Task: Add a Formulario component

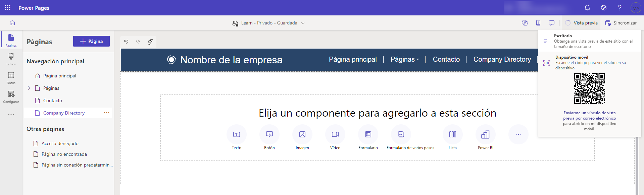Action: 368,134
